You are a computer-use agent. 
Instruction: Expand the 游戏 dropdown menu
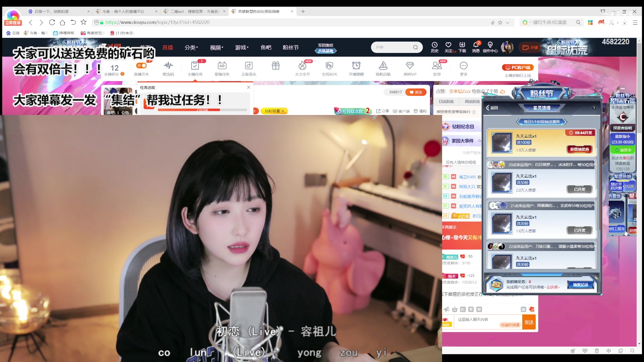point(242,48)
